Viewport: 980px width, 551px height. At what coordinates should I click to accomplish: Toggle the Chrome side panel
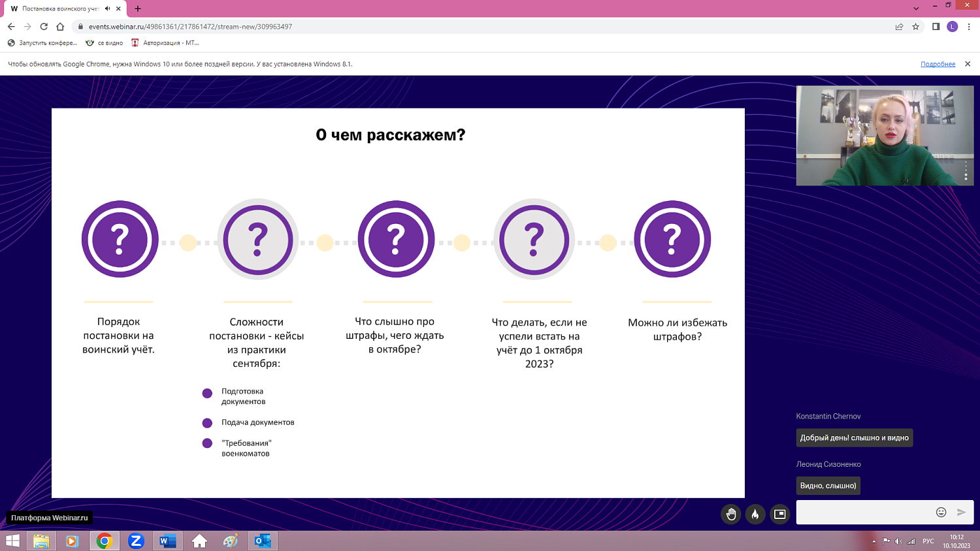pos(936,27)
